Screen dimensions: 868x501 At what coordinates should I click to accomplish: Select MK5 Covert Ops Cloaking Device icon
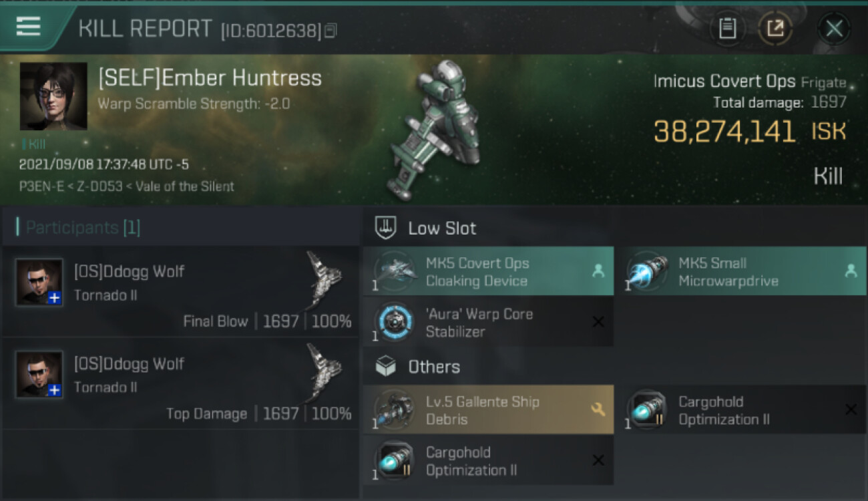point(395,271)
